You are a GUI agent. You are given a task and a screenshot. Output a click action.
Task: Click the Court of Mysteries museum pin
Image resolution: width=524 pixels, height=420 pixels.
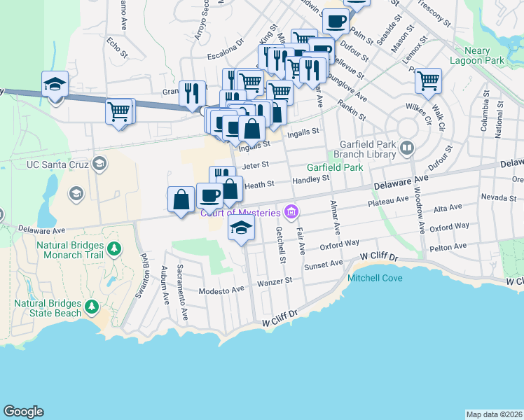(291, 211)
